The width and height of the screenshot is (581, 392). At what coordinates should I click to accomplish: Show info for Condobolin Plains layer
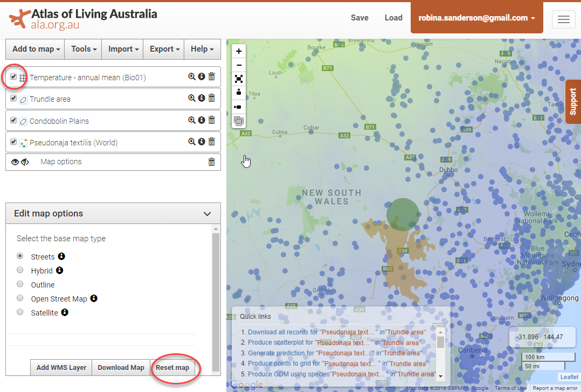(x=202, y=120)
